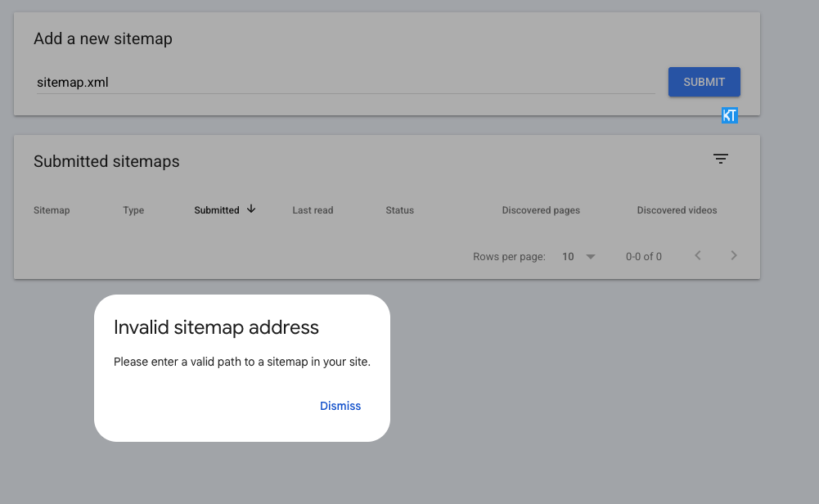Screen dimensions: 819x504
Task: Click the descending sort arrow beside Submitted
Action: pyautogui.click(x=251, y=209)
